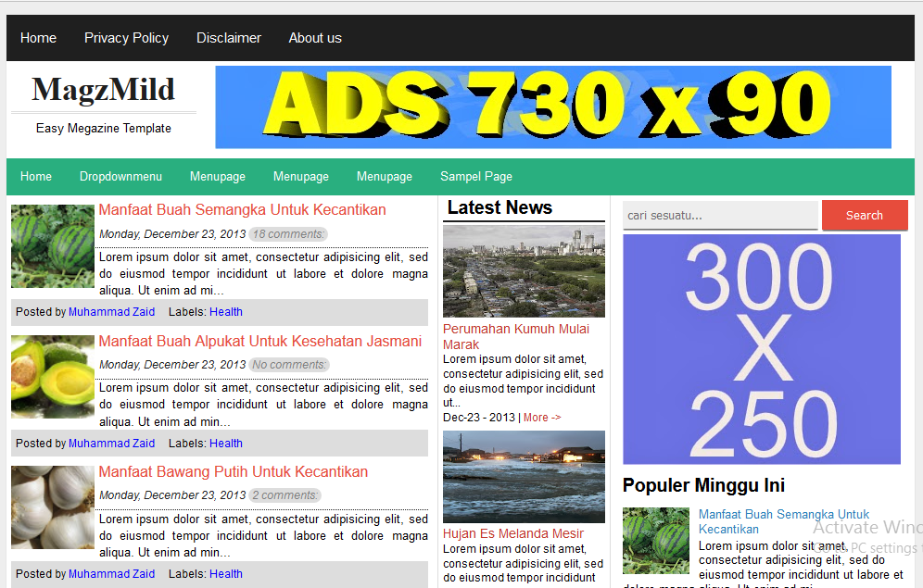Click the Dec-23 - 2013 date text
The height and width of the screenshot is (588, 923).
click(479, 418)
